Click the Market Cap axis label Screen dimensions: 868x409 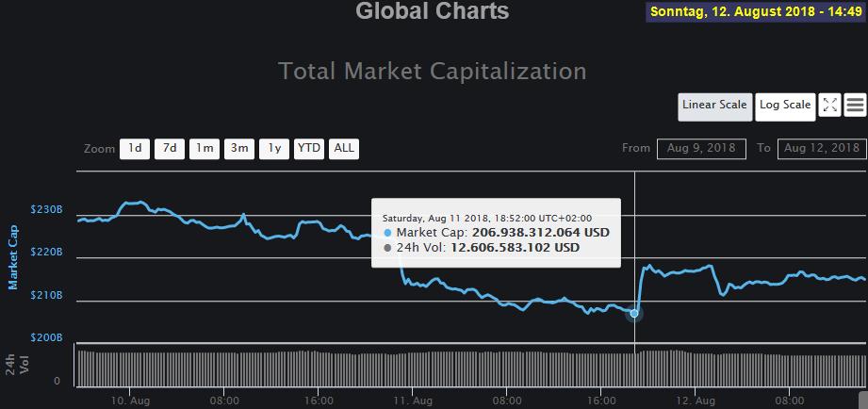point(14,257)
